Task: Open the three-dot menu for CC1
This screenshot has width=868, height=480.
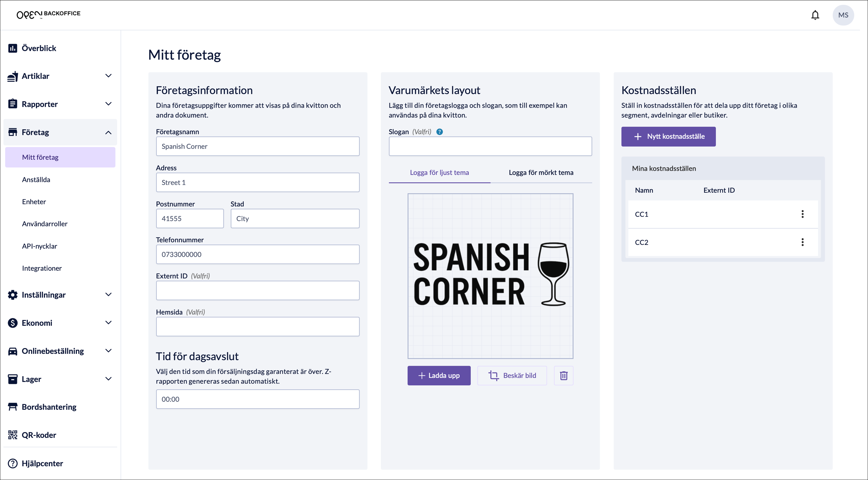Action: 802,214
